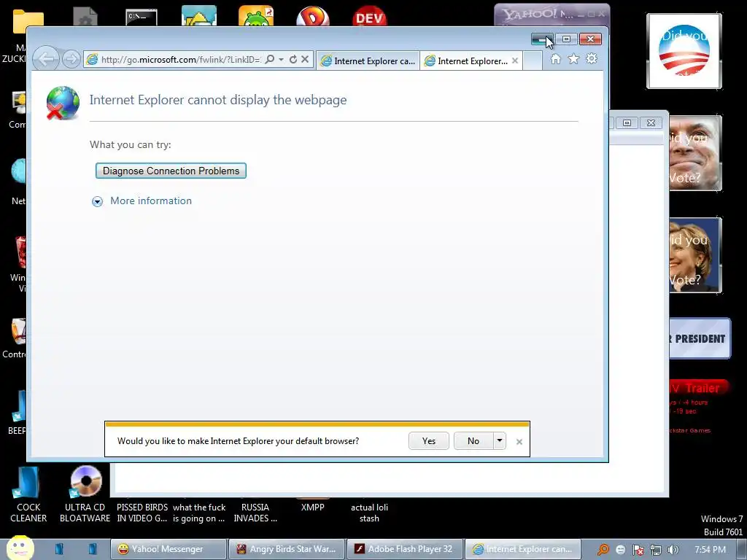Select XMPP desktop shortcut label
747x560 pixels.
click(x=312, y=507)
